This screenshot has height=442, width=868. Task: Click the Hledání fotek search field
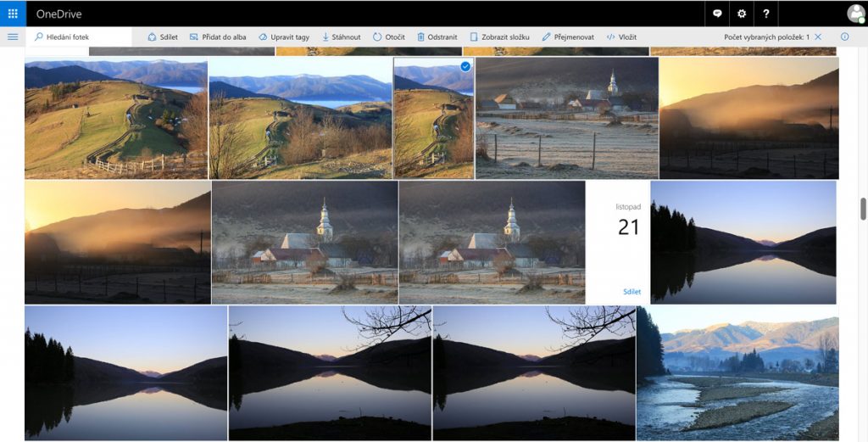tap(81, 37)
